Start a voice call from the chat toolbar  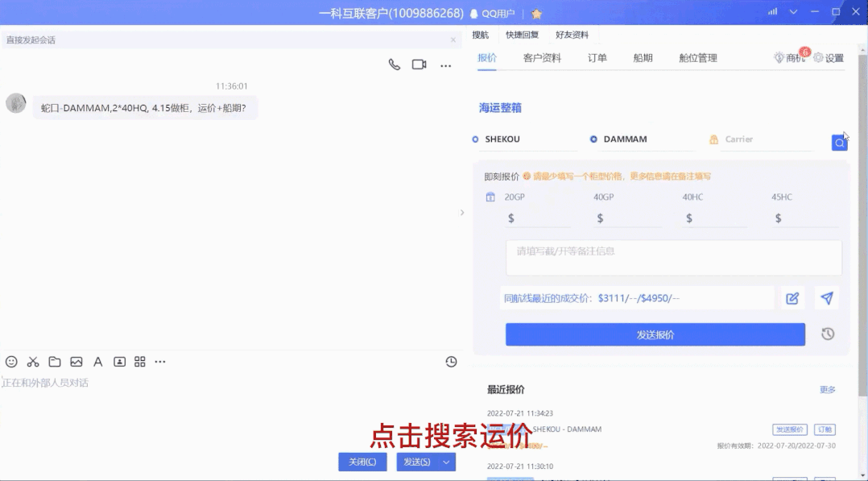coord(394,64)
